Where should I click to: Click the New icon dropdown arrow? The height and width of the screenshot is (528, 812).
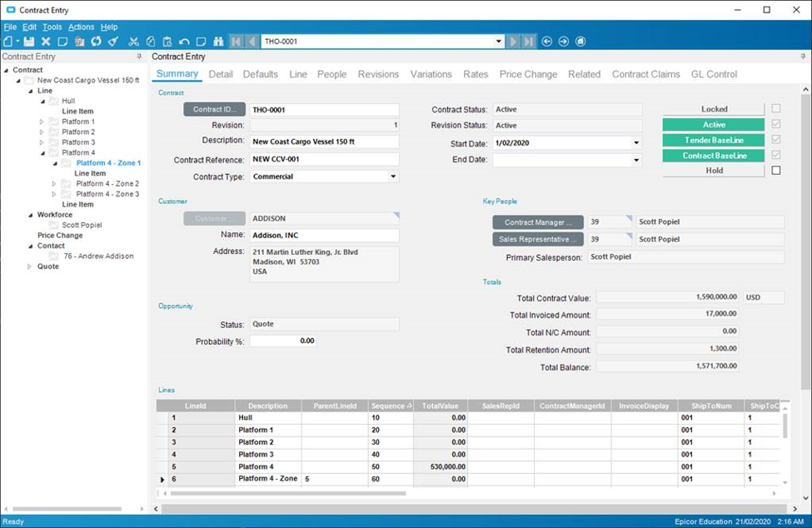click(17, 42)
